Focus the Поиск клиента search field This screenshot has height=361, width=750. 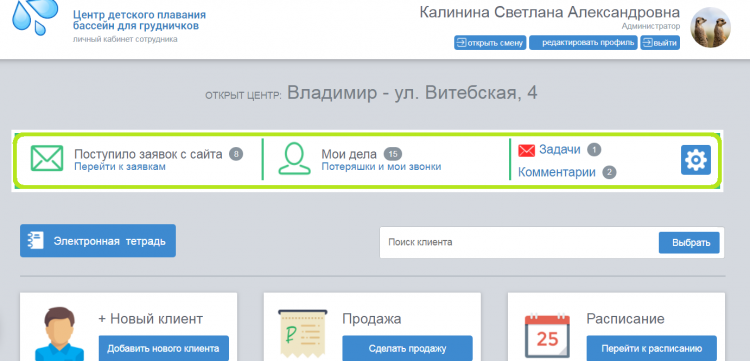519,242
